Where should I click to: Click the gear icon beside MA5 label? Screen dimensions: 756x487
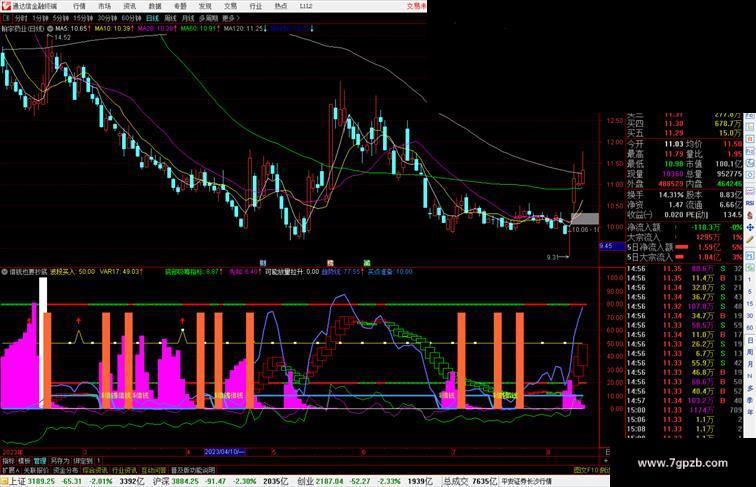(50, 29)
